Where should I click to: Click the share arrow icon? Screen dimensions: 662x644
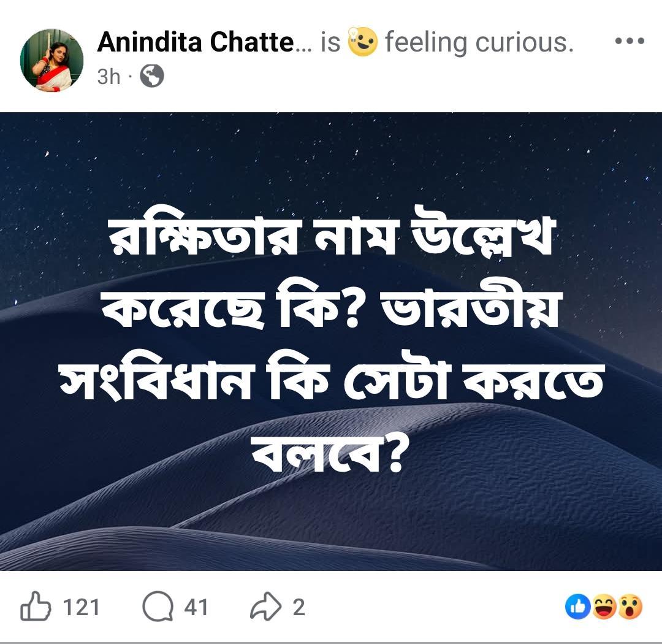pos(265,606)
